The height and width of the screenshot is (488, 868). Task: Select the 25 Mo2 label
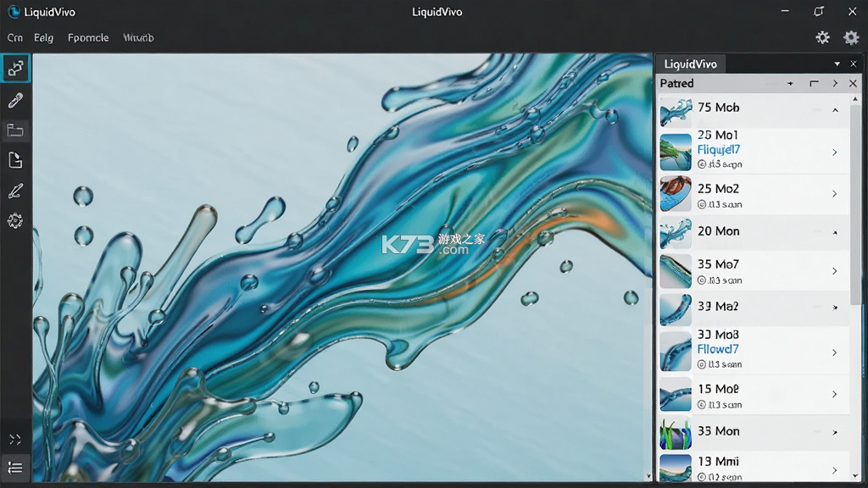pos(719,189)
